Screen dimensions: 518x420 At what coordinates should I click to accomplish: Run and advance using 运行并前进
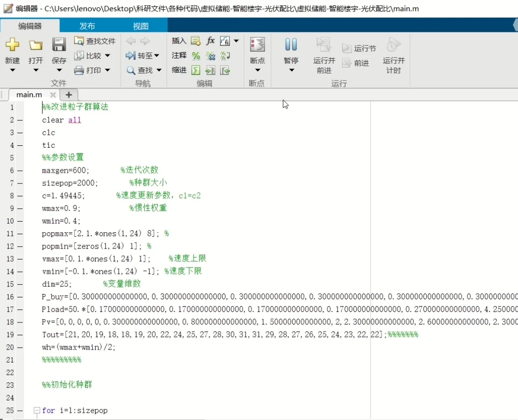coord(323,53)
